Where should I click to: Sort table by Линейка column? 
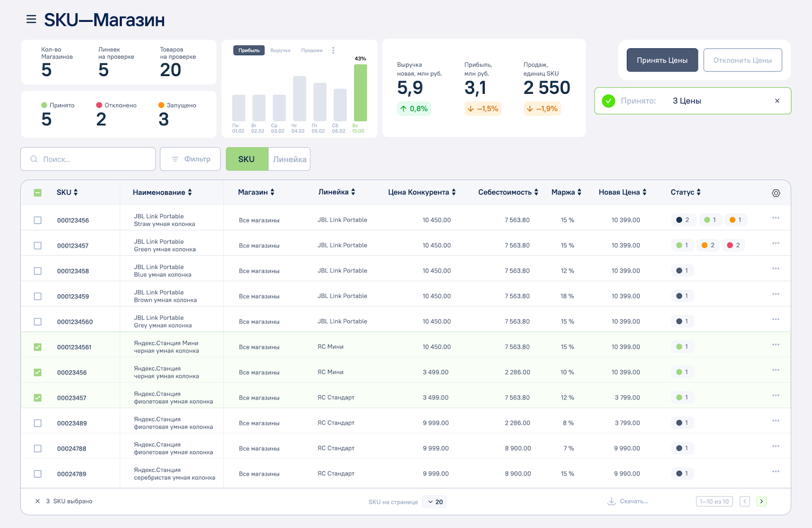(x=336, y=192)
